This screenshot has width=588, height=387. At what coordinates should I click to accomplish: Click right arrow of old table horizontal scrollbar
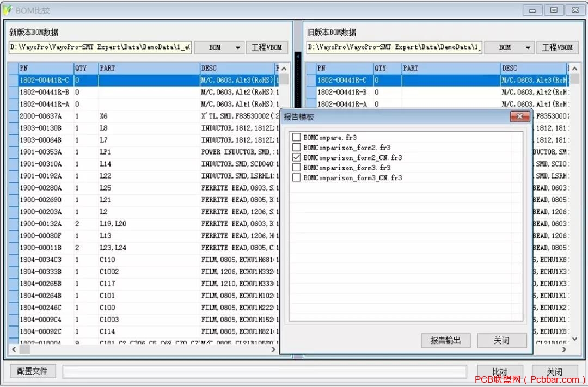click(x=564, y=349)
